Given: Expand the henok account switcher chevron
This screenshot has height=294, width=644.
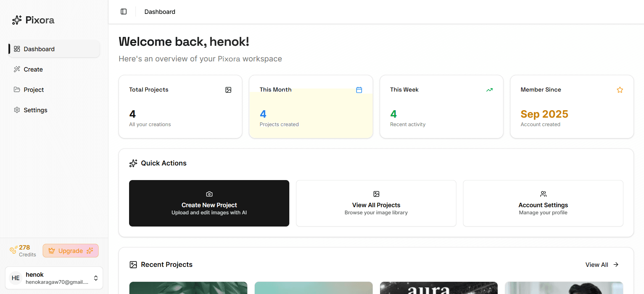Looking at the screenshot, I should [96, 278].
